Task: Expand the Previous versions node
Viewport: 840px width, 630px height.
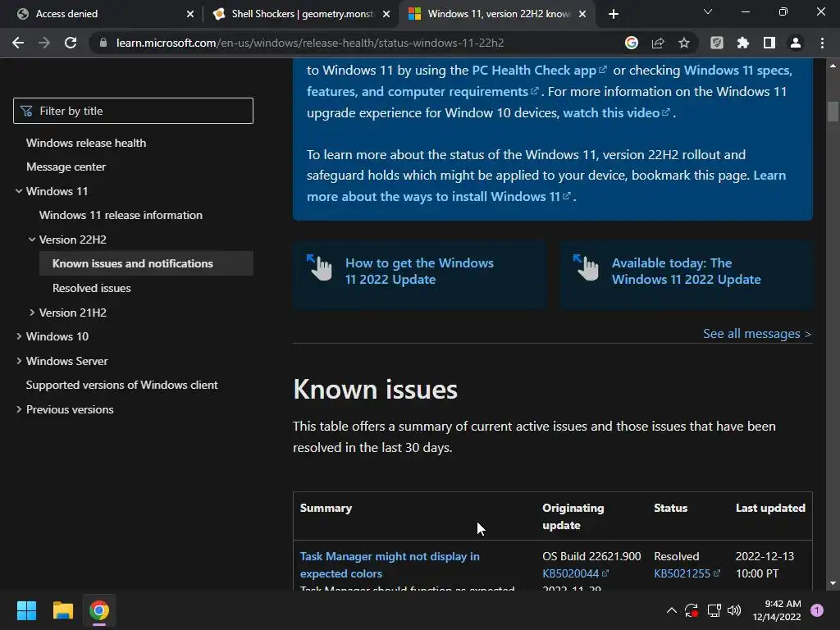Action: [19, 409]
